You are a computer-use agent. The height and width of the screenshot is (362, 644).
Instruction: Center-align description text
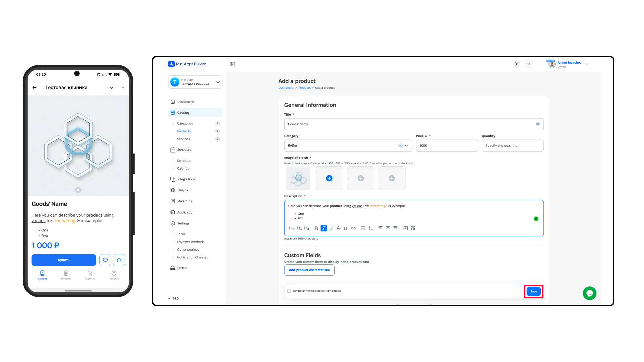388,228
